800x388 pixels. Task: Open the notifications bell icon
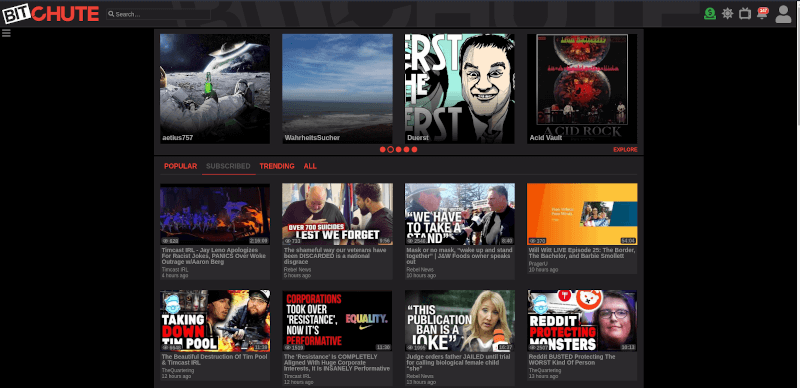click(x=762, y=13)
